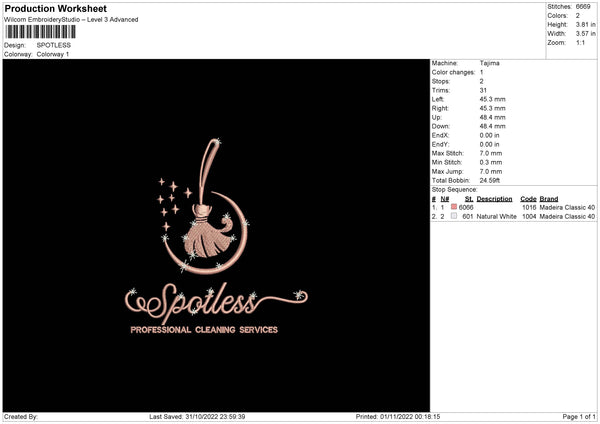Click the 'Spotless' script lettering in the preview
The height and width of the screenshot is (424, 600).
[216, 303]
